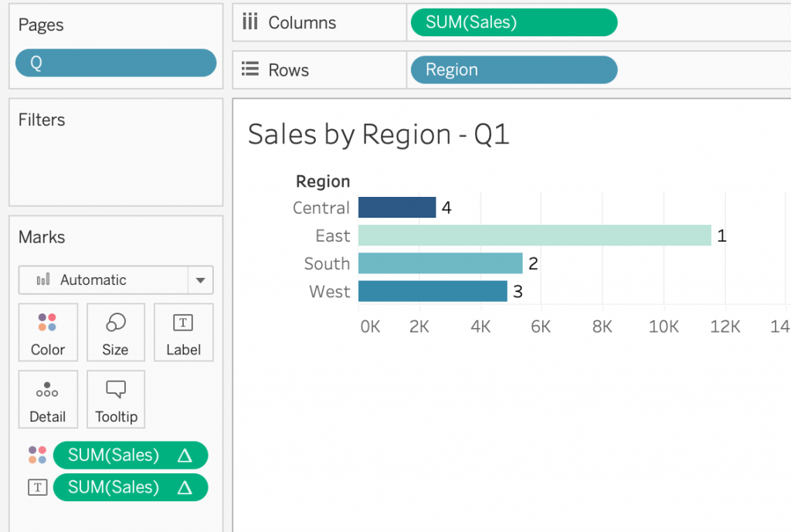Click color dots icon beside first SUM(Sales) pill
Viewport: 791px width, 532px height.
37,455
